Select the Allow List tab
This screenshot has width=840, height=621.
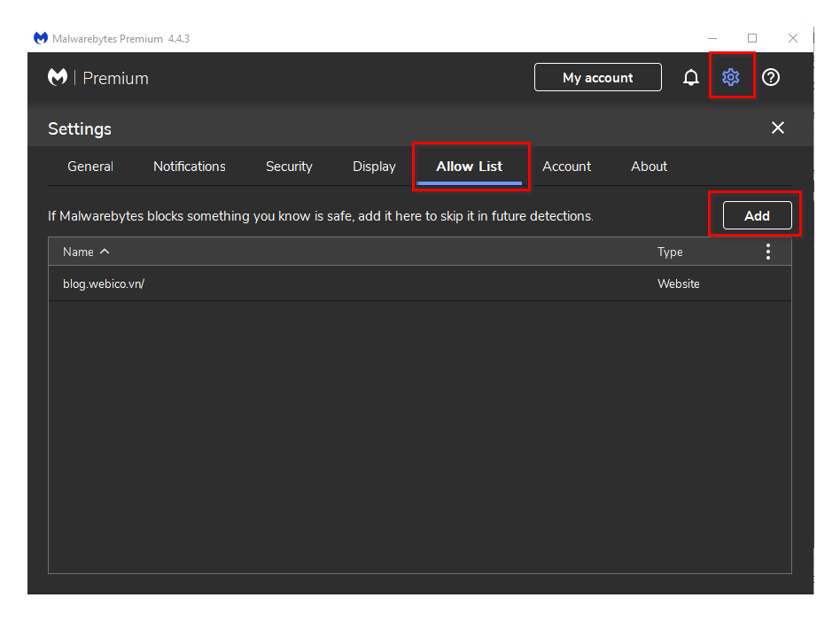click(470, 167)
